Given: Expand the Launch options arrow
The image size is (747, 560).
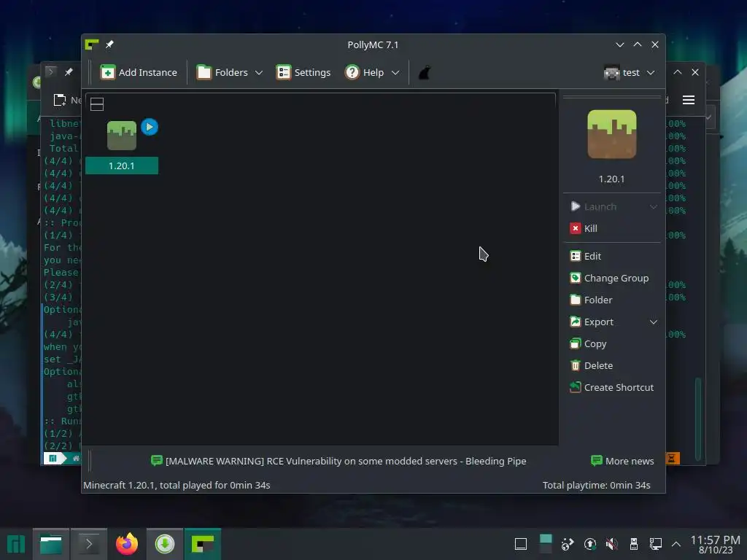Looking at the screenshot, I should point(653,206).
